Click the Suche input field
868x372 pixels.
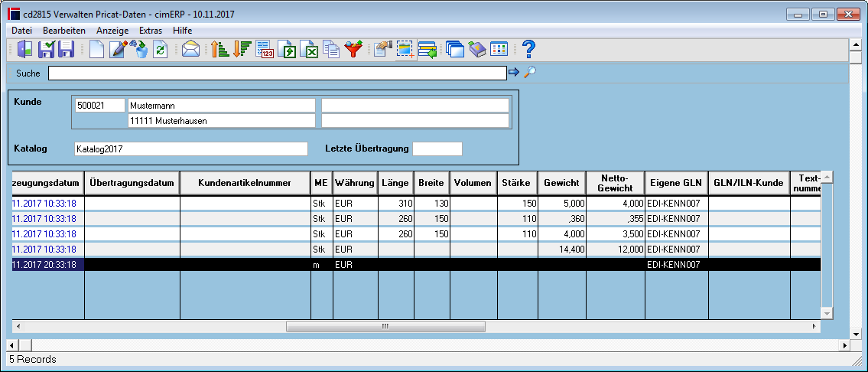(278, 73)
